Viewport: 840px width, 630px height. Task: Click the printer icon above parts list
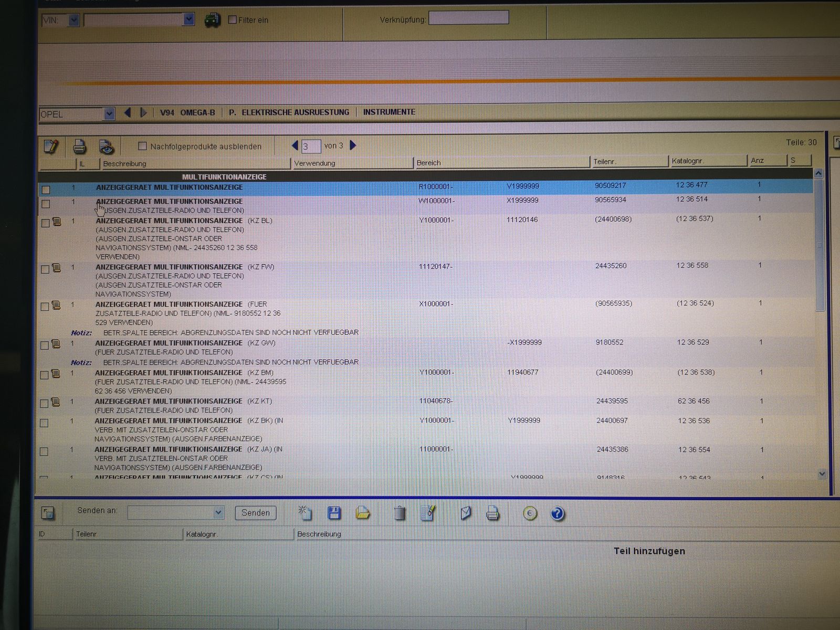(x=79, y=146)
